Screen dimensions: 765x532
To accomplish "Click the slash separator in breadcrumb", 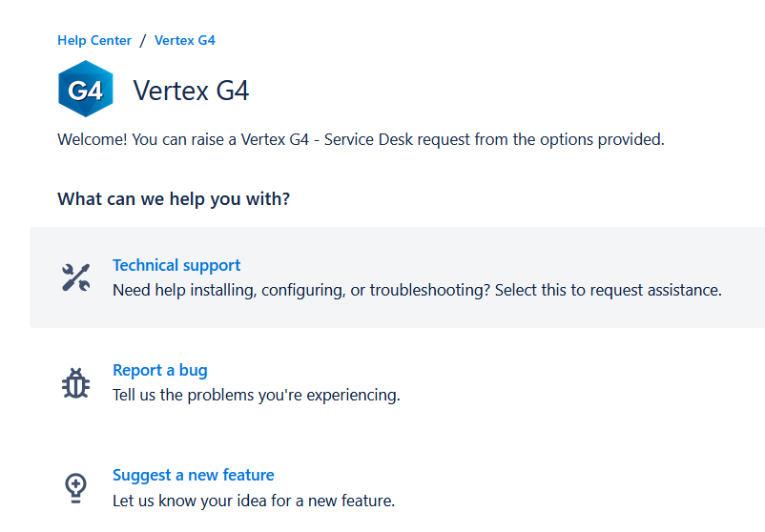I will click(x=143, y=41).
